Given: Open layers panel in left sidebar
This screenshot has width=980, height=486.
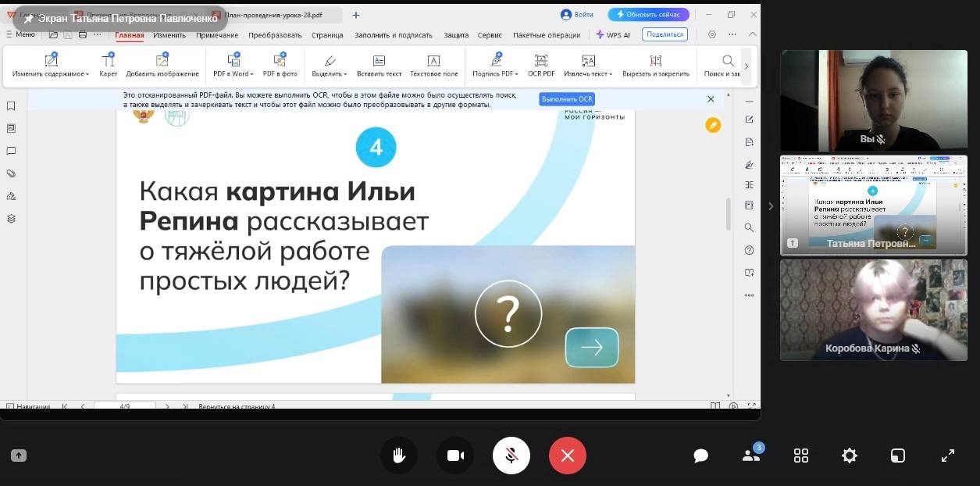Looking at the screenshot, I should pos(11,219).
